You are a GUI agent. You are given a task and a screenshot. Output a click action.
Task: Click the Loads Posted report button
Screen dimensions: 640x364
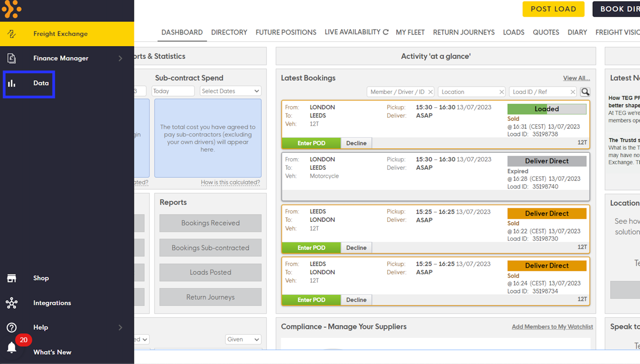click(210, 273)
